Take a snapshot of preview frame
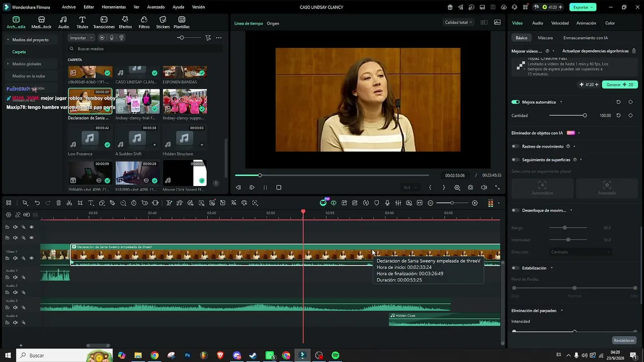Screen dimensions: 644x362 [x=470, y=188]
